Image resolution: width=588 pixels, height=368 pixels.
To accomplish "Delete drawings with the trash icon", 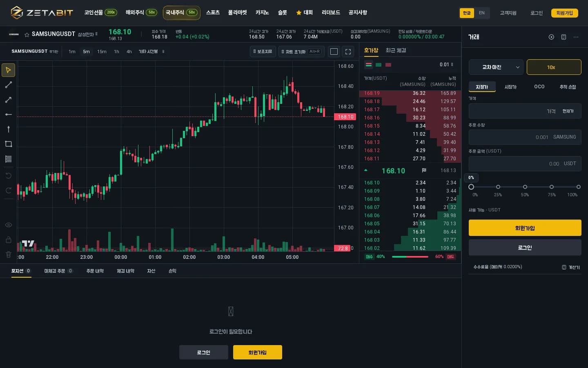I will (9, 254).
